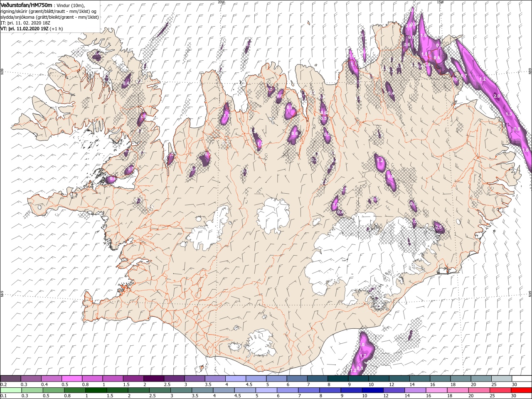Select dark purple top-row swatch between 2 and 2.5
This screenshot has height=399, width=532.
tap(153, 379)
